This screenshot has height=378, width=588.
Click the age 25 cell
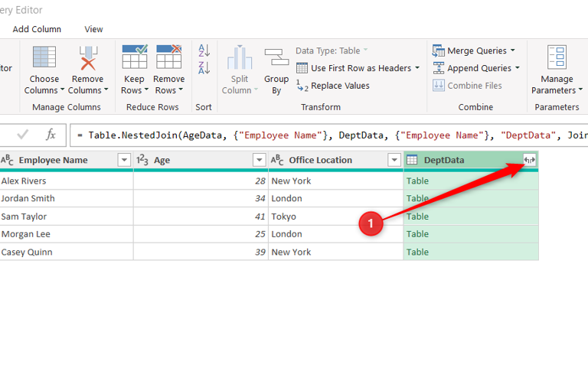(x=201, y=234)
